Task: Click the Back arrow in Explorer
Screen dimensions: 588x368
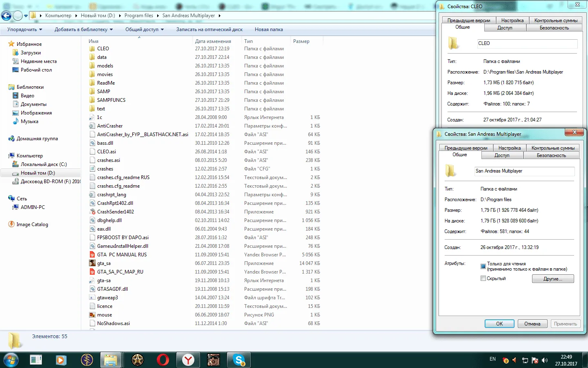Action: tap(7, 16)
